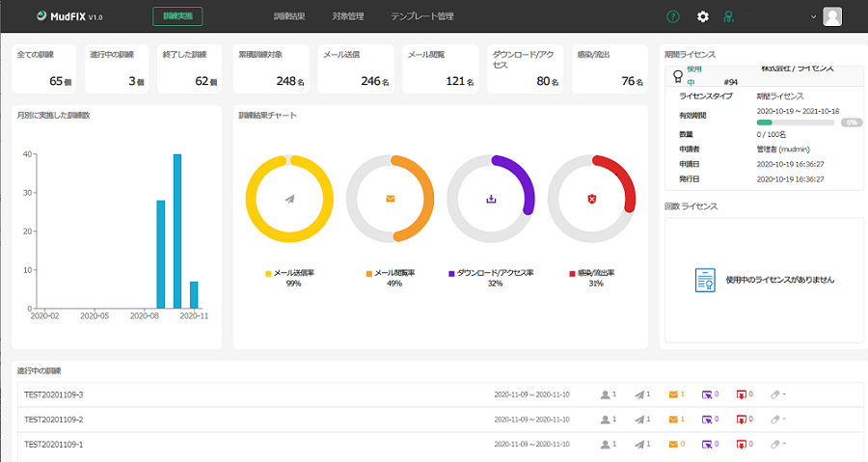Click the purple cursor icon in TEST20201109-1 row

tap(708, 445)
